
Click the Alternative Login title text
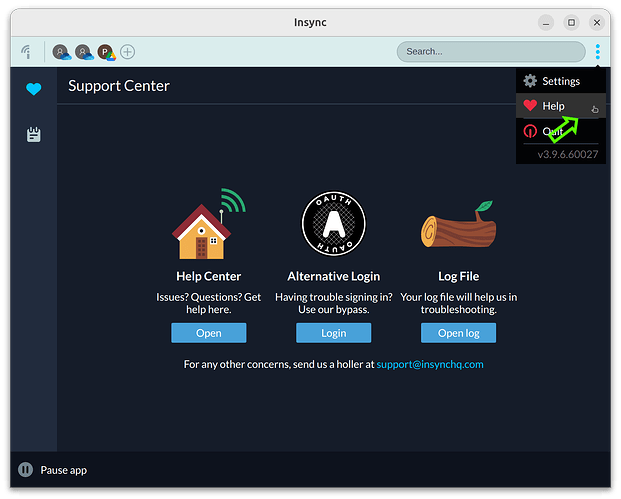334,276
